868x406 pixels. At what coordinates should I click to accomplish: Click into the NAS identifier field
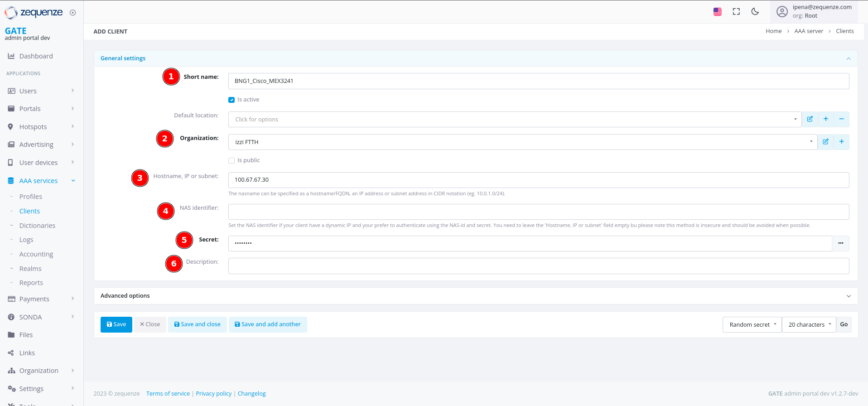tap(538, 212)
